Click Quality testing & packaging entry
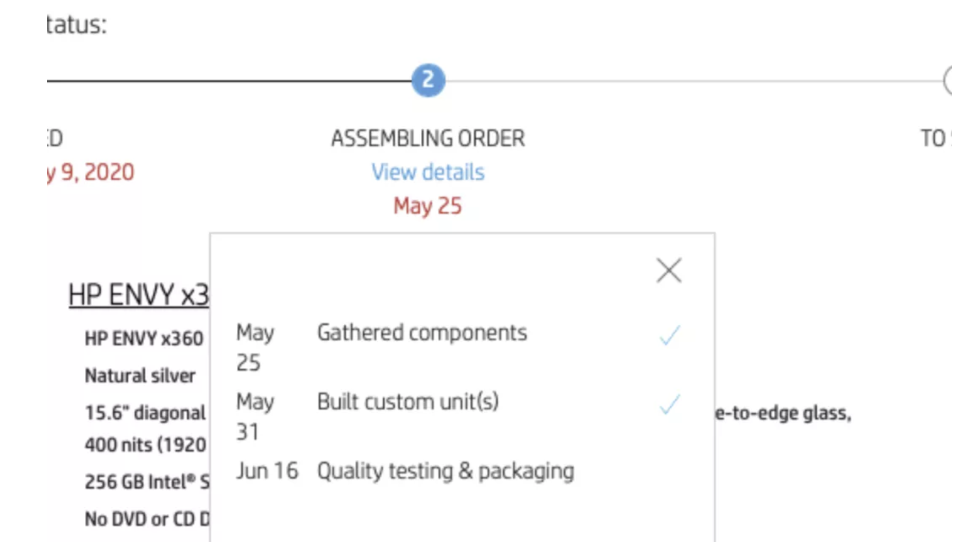Image resolution: width=980 pixels, height=542 pixels. click(x=446, y=471)
